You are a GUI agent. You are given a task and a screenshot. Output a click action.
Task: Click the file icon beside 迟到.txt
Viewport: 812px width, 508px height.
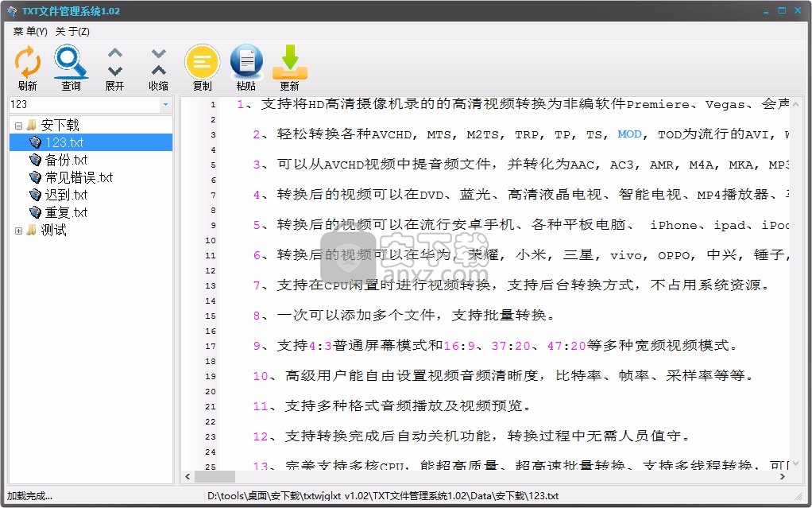click(35, 195)
